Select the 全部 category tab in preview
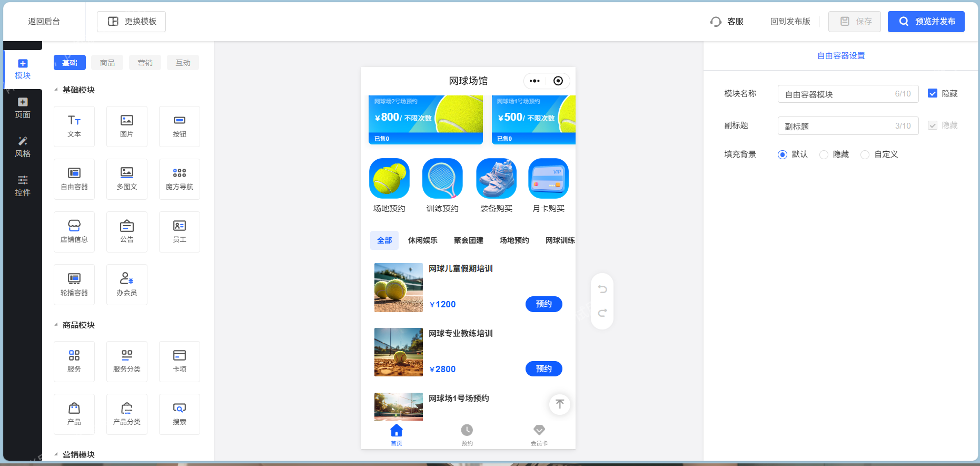This screenshot has width=980, height=466. (384, 240)
